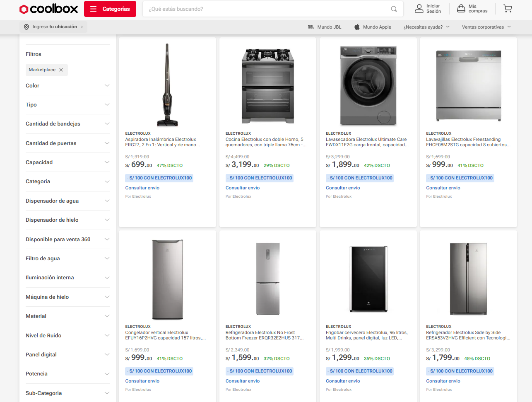Expand the Tipo filter
This screenshot has height=402, width=532.
67,105
